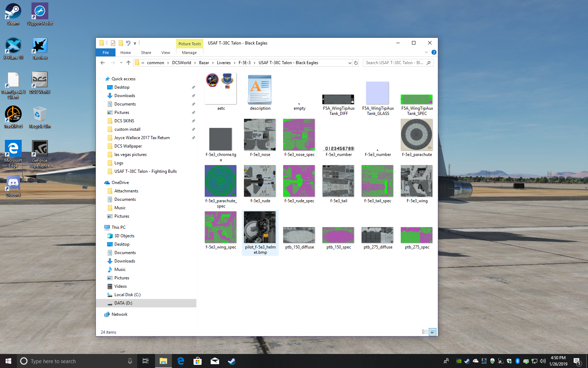Open recent locations dropdown arrow
The image size is (588, 368).
coord(121,63)
